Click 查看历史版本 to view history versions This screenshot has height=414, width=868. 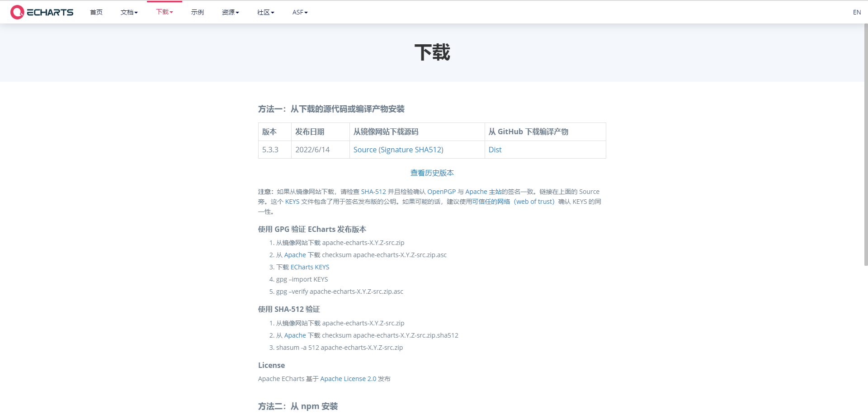432,173
